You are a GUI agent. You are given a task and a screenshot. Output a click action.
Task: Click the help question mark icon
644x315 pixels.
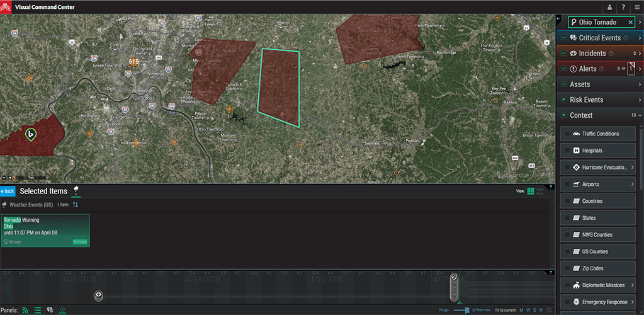623,7
